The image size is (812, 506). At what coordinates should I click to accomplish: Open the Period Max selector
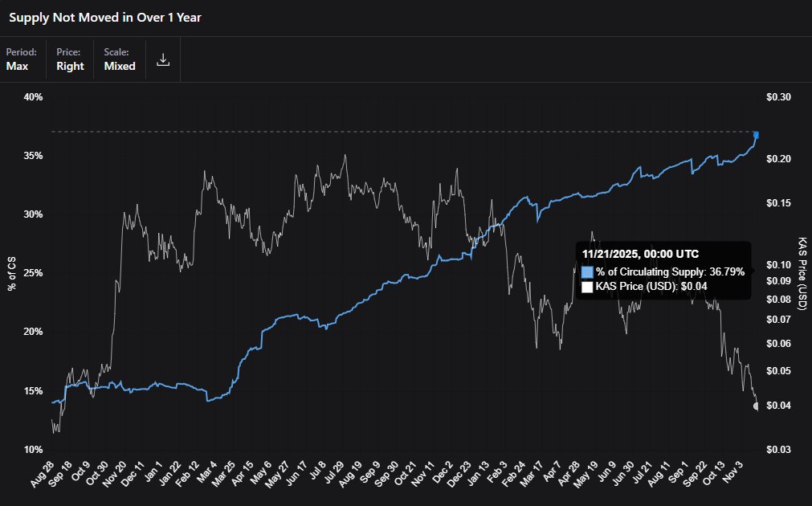pos(21,59)
